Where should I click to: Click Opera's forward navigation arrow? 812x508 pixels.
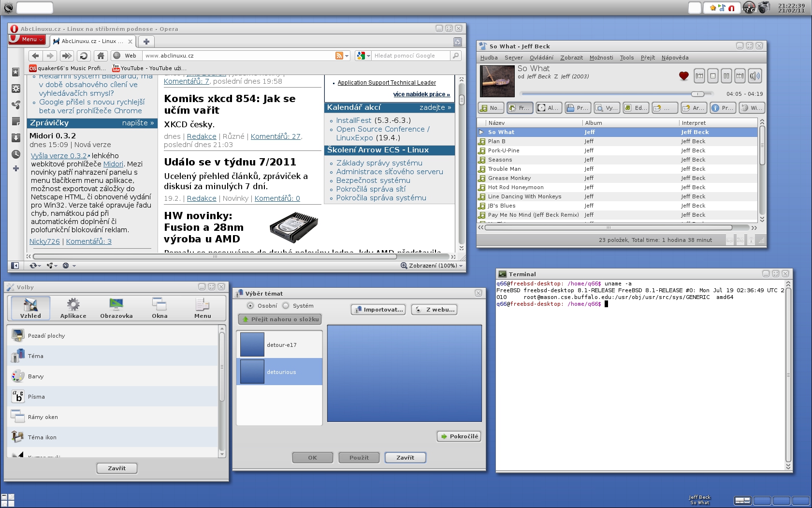coord(50,56)
